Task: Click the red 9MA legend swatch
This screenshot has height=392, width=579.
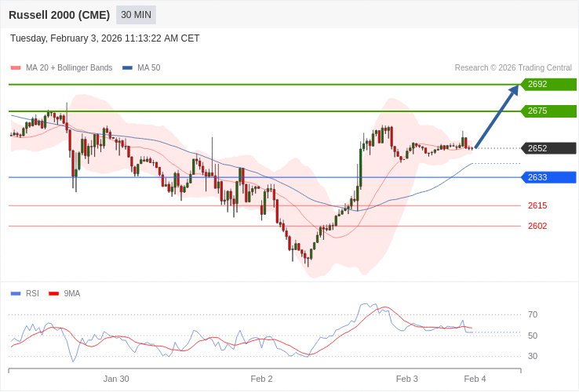Action: click(53, 294)
